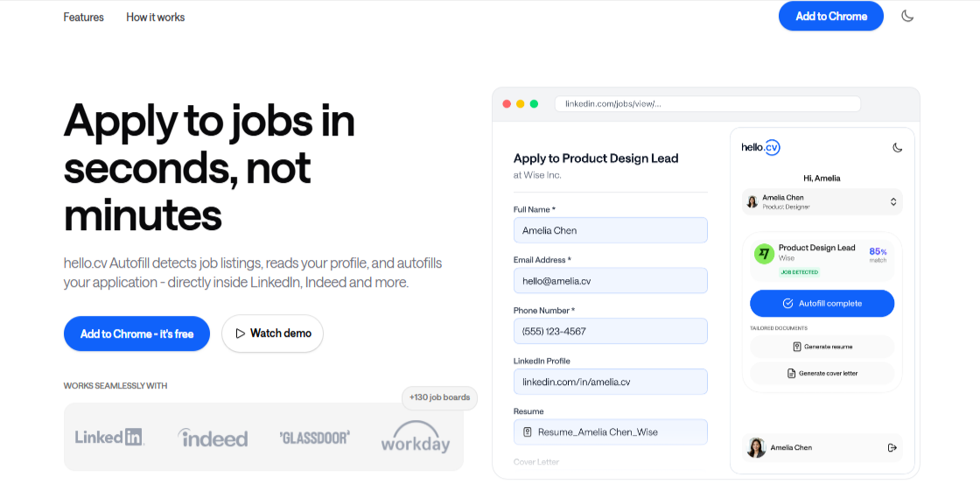The image size is (980, 484).
Task: Click the Full Name input field
Action: pos(610,230)
